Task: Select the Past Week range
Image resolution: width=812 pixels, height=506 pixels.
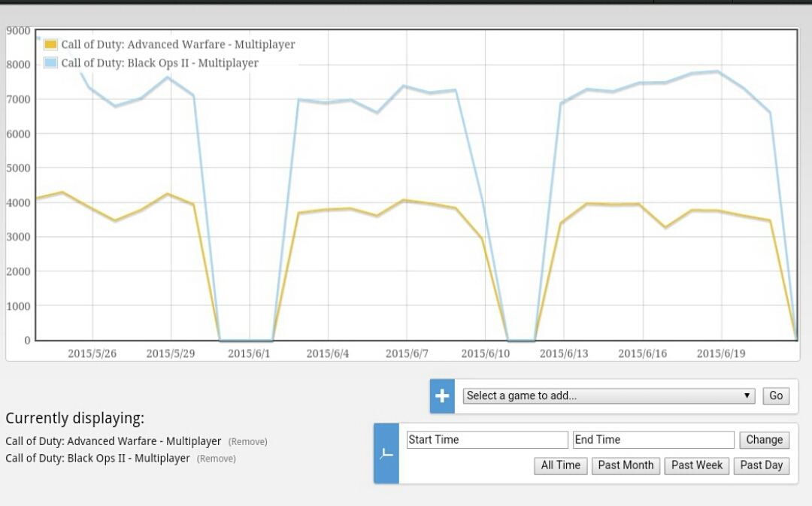Action: tap(696, 465)
